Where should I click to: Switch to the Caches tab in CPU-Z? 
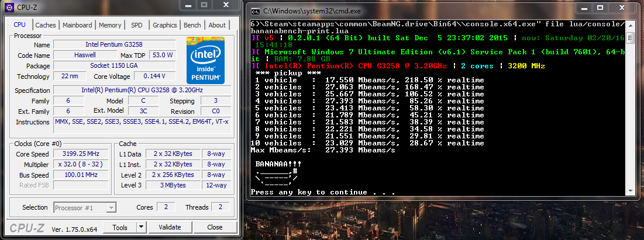(x=45, y=25)
